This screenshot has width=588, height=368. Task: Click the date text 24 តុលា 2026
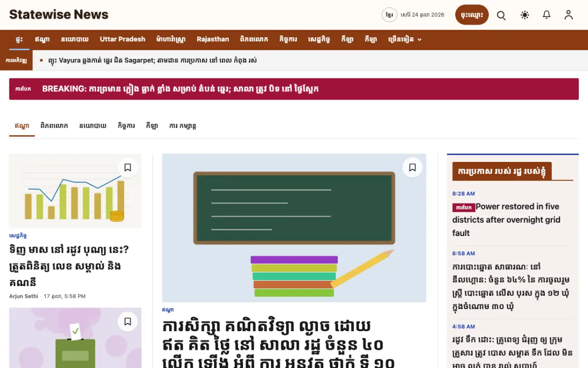[428, 15]
